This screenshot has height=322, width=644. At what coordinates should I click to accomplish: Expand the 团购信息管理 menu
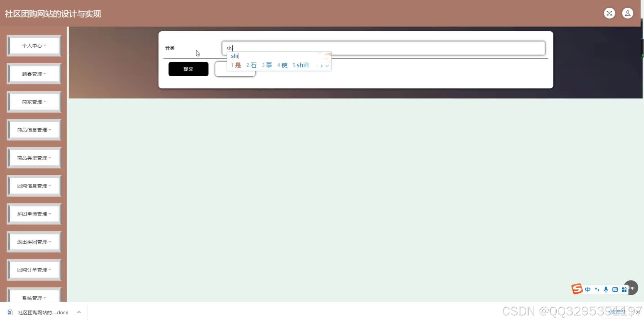(34, 186)
